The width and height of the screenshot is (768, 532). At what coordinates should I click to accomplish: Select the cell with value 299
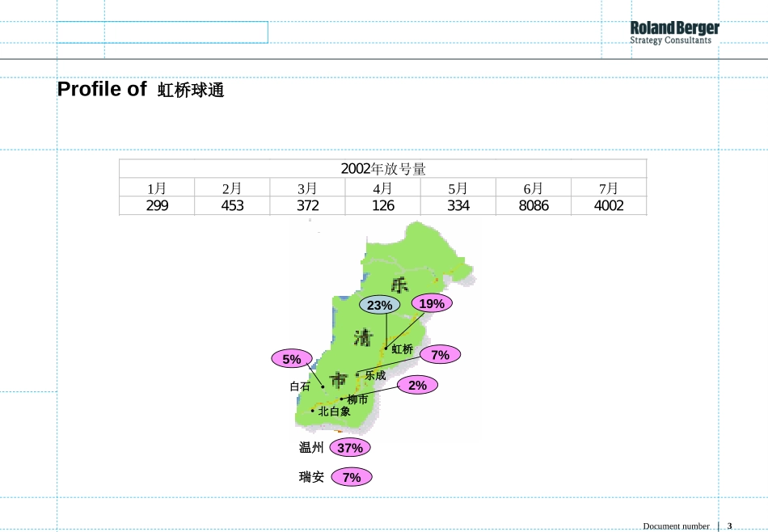(x=157, y=205)
